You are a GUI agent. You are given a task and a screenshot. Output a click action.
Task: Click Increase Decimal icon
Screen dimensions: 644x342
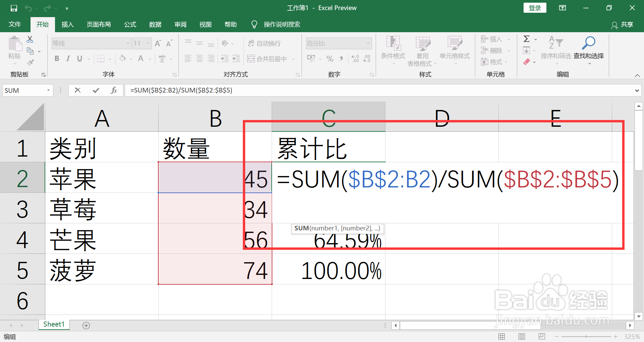(355, 59)
